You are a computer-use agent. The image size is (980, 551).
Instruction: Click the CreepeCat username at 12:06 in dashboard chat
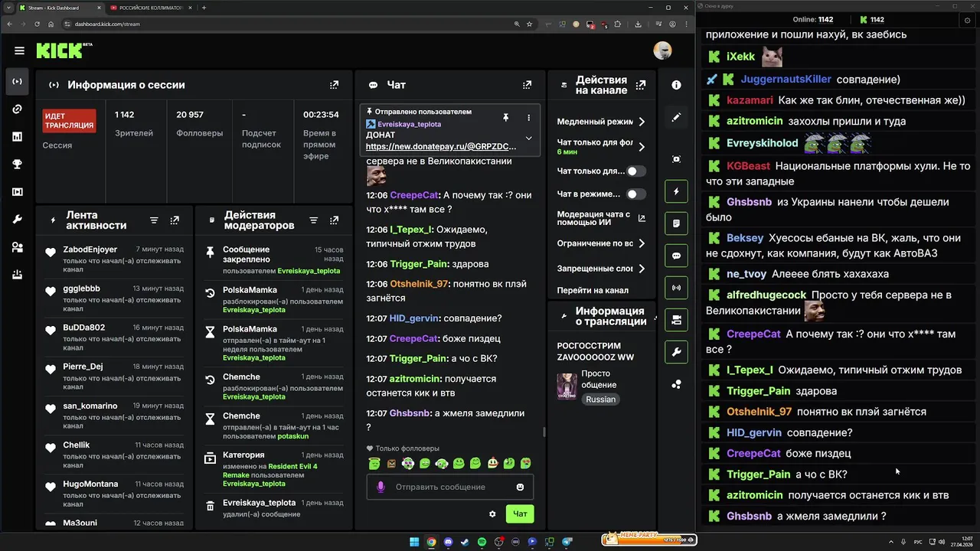[x=414, y=194]
